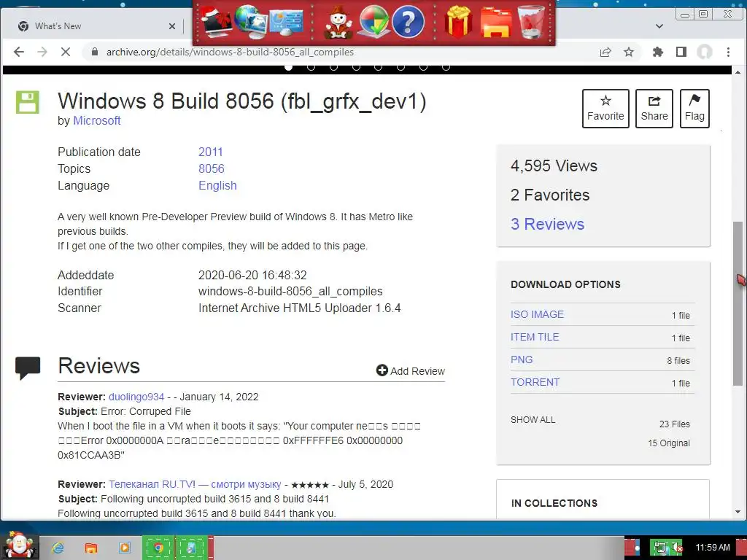The width and height of the screenshot is (747, 560).
Task: Select the fourth carousel dot
Action: click(x=356, y=67)
